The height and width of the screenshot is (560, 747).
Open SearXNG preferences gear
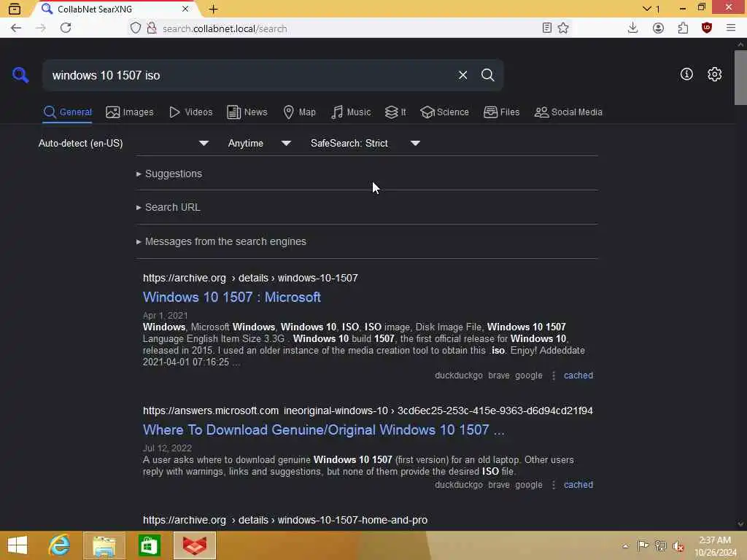tap(714, 74)
